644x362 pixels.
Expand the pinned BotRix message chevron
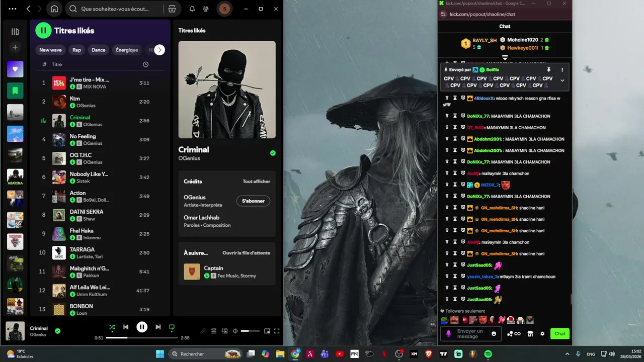coord(562,80)
